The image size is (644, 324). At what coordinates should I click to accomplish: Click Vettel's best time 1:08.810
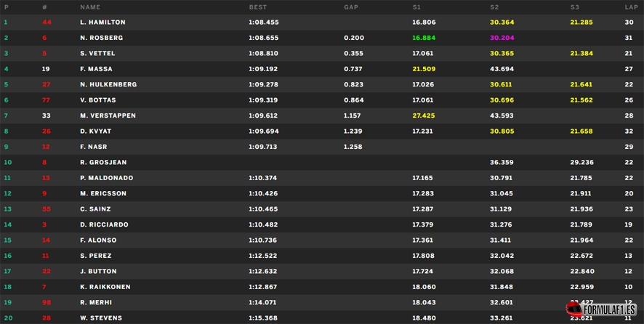(x=263, y=53)
